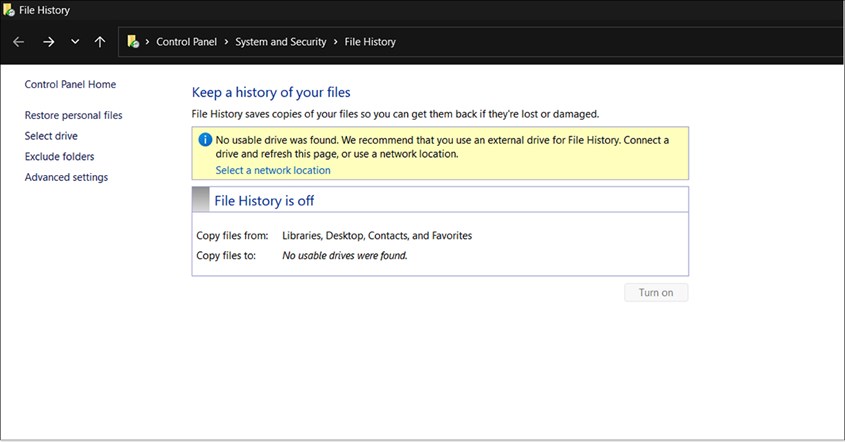The image size is (845, 442).
Task: Go forward using the forward arrow
Action: [49, 42]
